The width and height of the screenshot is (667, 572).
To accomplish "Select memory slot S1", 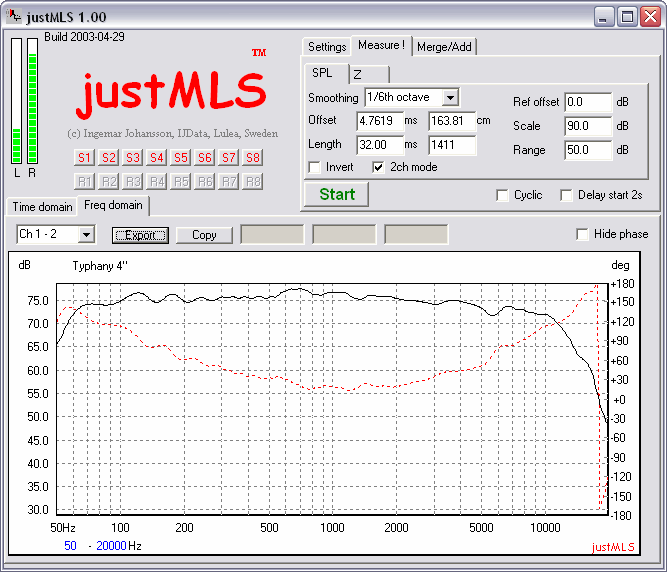I will [84, 158].
